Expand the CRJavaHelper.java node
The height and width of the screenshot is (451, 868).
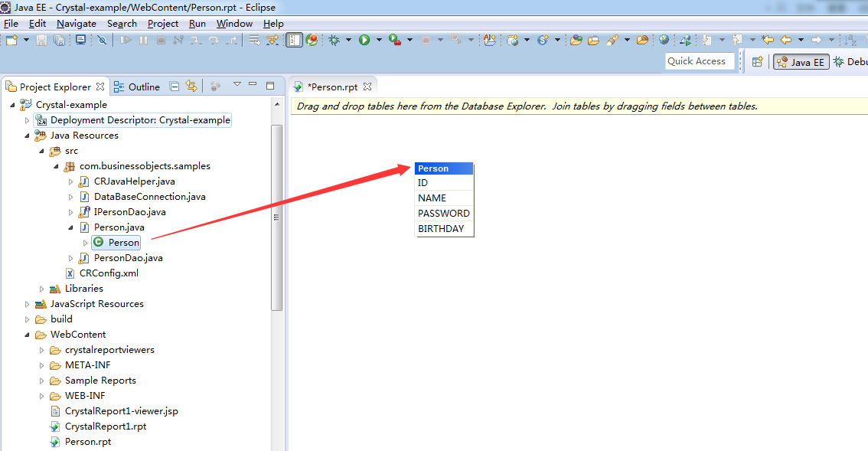(x=70, y=181)
